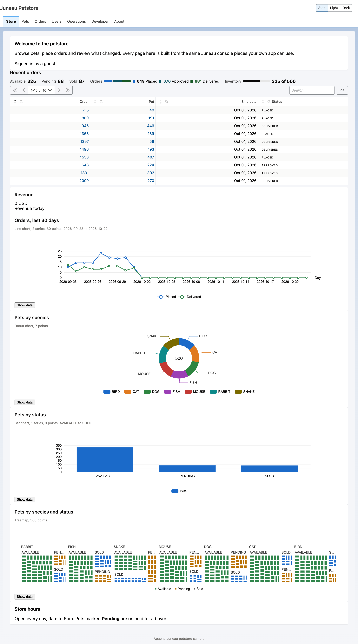Toggle DOG in donut chart legend

point(152,392)
